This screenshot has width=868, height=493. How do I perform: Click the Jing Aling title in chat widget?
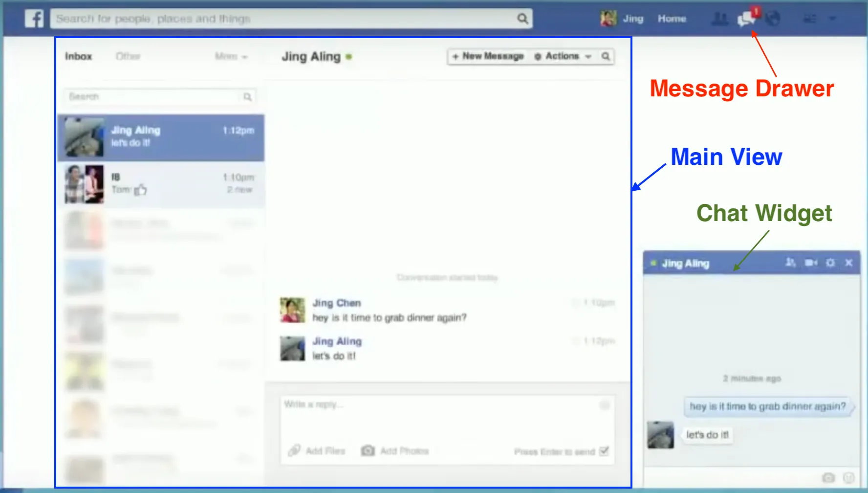(686, 264)
